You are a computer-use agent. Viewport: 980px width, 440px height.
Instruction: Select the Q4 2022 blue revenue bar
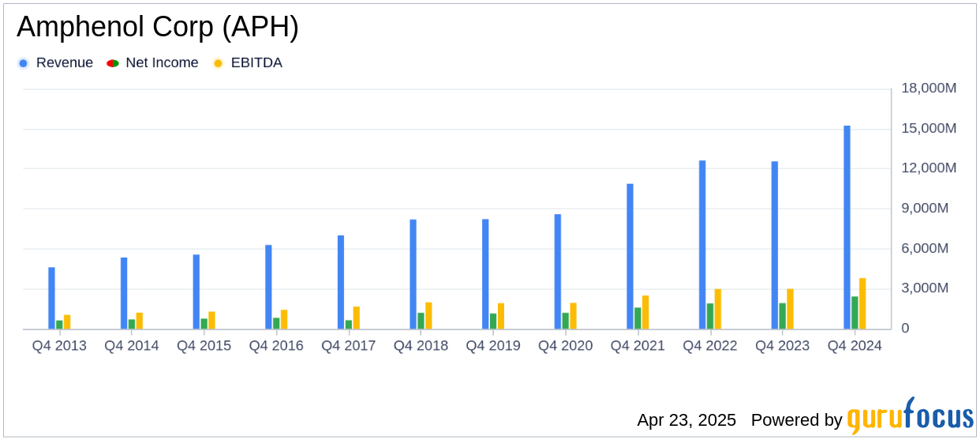[x=702, y=245]
